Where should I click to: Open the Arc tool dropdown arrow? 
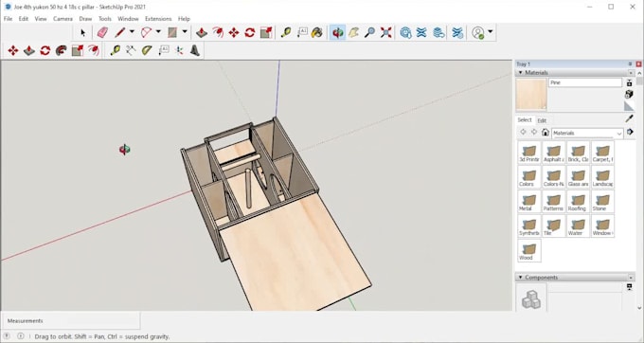(158, 31)
